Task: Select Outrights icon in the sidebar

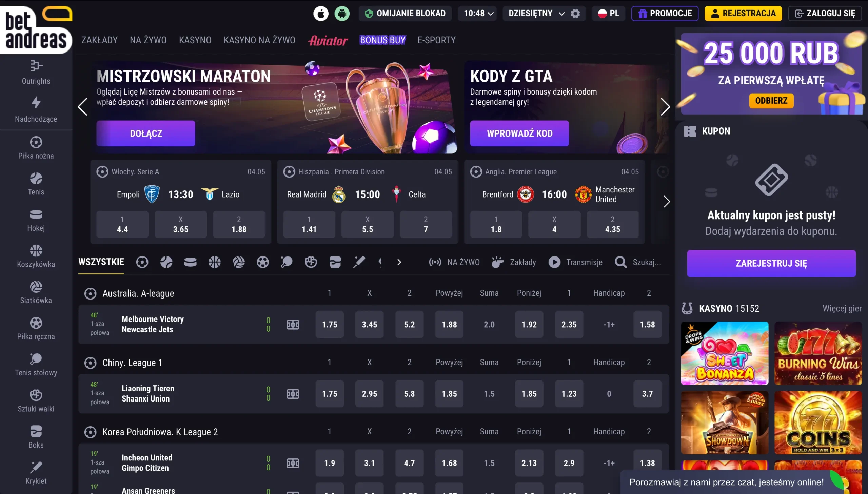Action: tap(36, 73)
